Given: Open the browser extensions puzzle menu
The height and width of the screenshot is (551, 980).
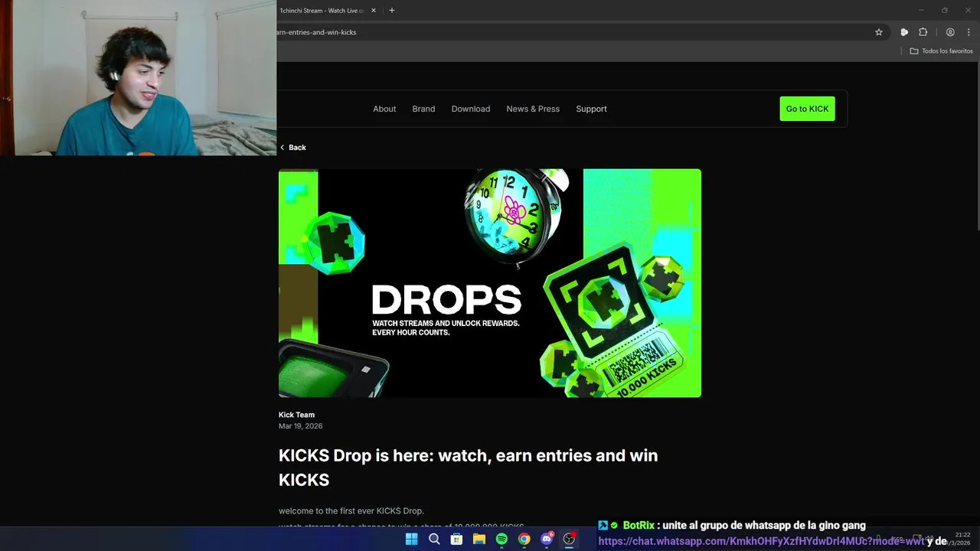Looking at the screenshot, I should pos(923,32).
